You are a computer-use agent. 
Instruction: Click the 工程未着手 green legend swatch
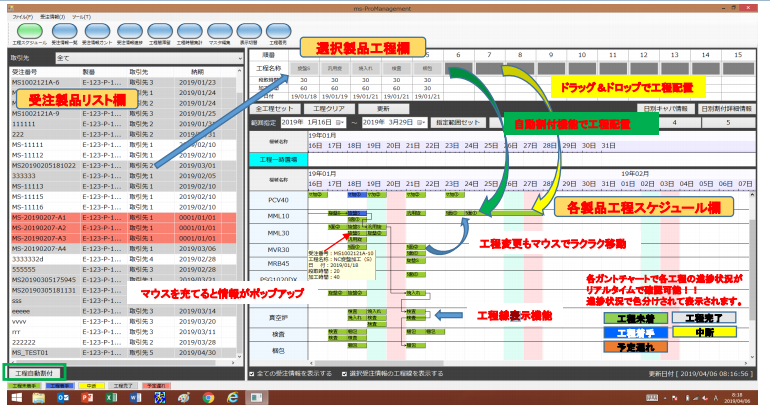(25, 386)
